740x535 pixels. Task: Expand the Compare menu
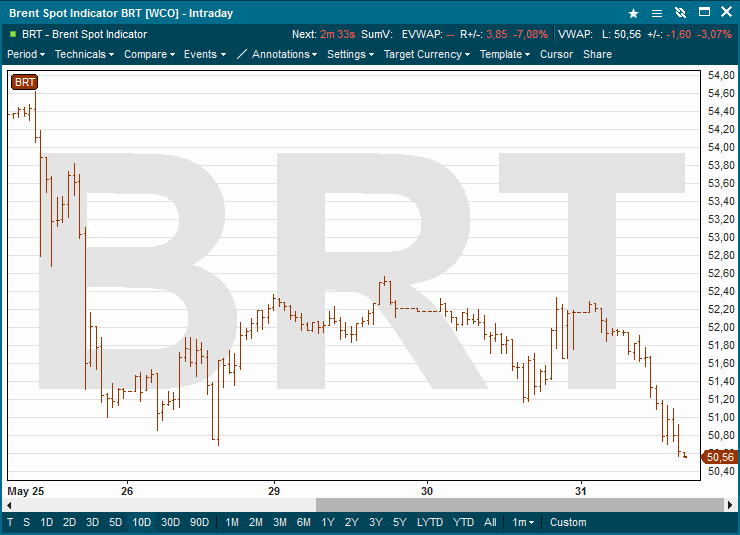(150, 54)
